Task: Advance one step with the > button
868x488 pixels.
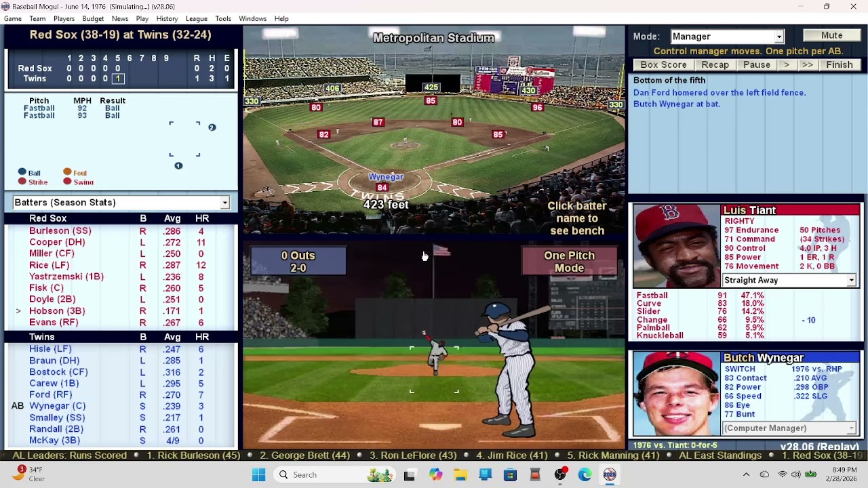Action: point(786,64)
